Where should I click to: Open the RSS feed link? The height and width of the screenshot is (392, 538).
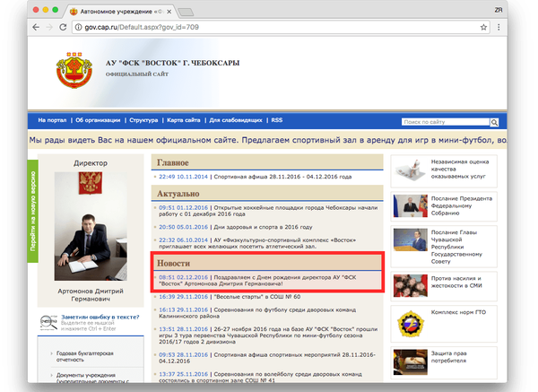click(x=277, y=119)
